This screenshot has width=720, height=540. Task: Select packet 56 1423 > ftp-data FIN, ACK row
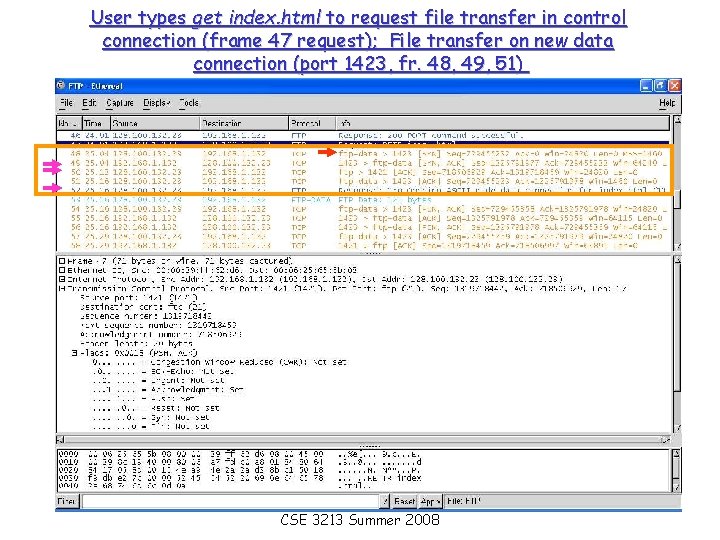[363, 227]
